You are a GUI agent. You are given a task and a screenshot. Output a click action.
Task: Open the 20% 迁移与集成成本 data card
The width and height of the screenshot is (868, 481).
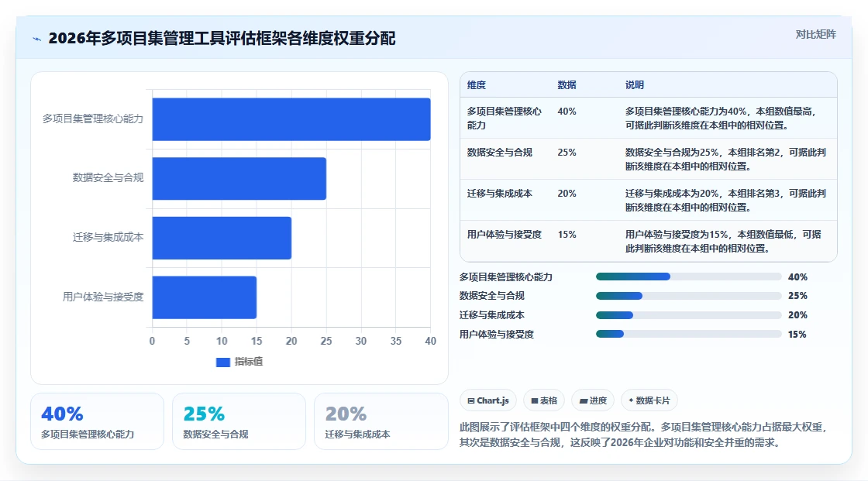pyautogui.click(x=381, y=421)
